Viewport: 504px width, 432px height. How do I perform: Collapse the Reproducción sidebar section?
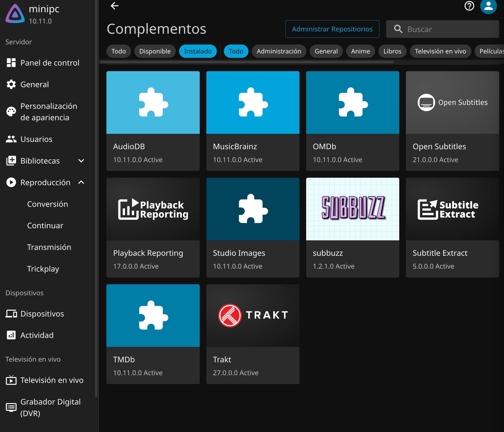[81, 182]
